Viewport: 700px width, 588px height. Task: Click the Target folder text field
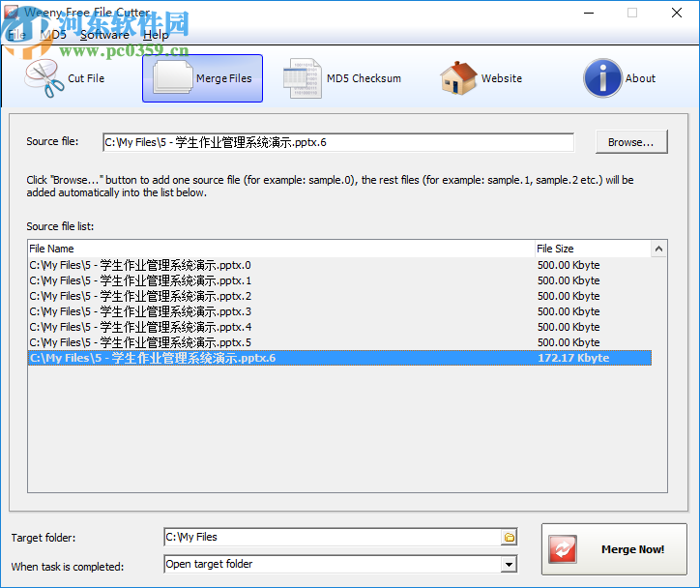coord(333,537)
